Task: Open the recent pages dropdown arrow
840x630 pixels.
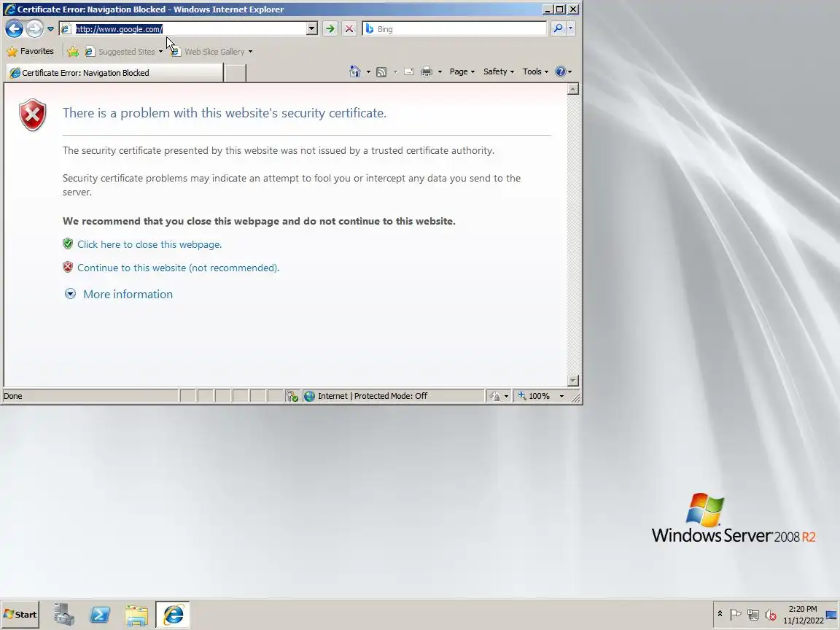Action: point(50,29)
